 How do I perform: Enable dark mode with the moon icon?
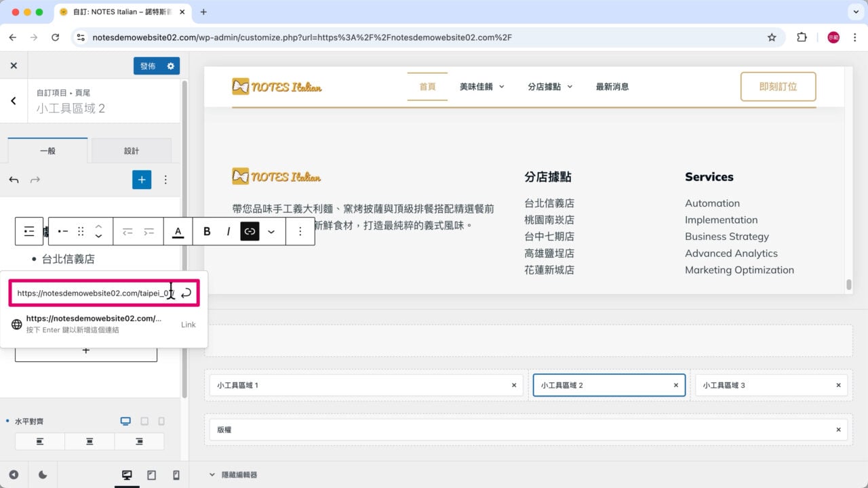click(41, 475)
